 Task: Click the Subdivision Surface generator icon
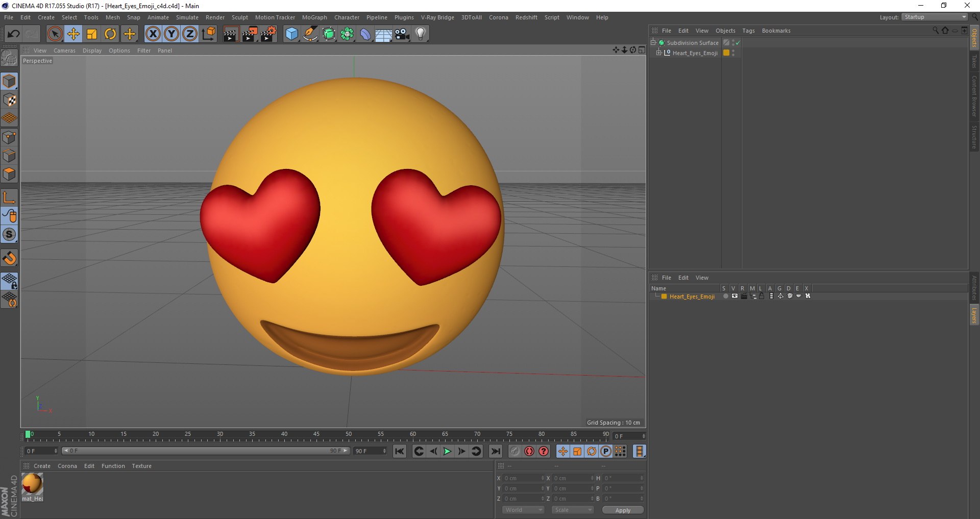point(329,34)
